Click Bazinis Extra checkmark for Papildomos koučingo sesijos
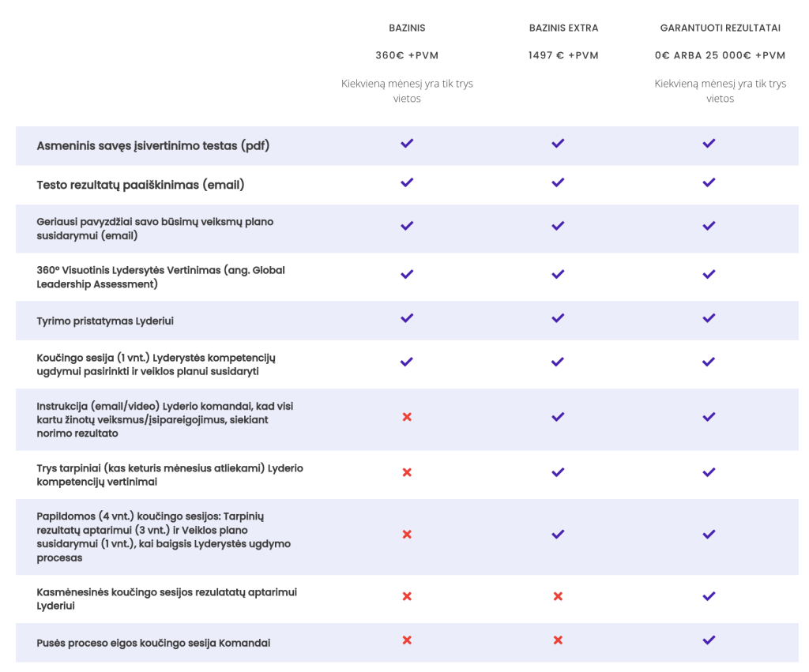Viewport: 809px width, 672px height. click(x=558, y=535)
